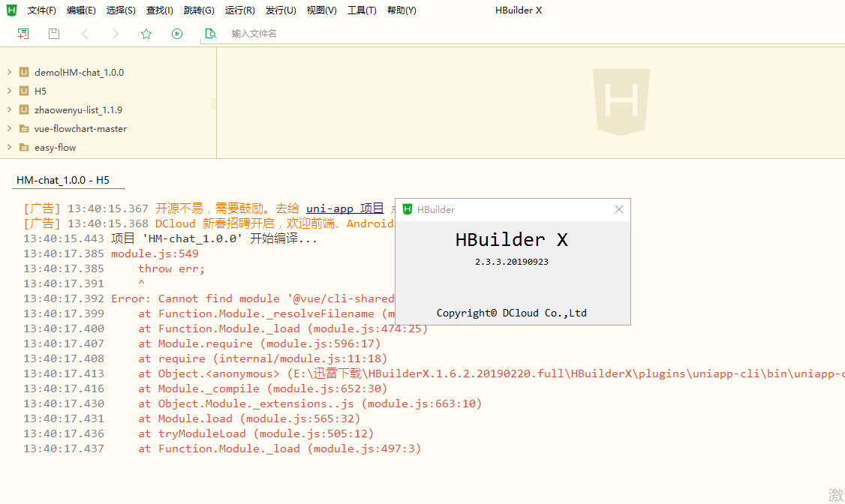Image resolution: width=845 pixels, height=504 pixels.
Task: Open the 发行(U) menu
Action: point(281,10)
